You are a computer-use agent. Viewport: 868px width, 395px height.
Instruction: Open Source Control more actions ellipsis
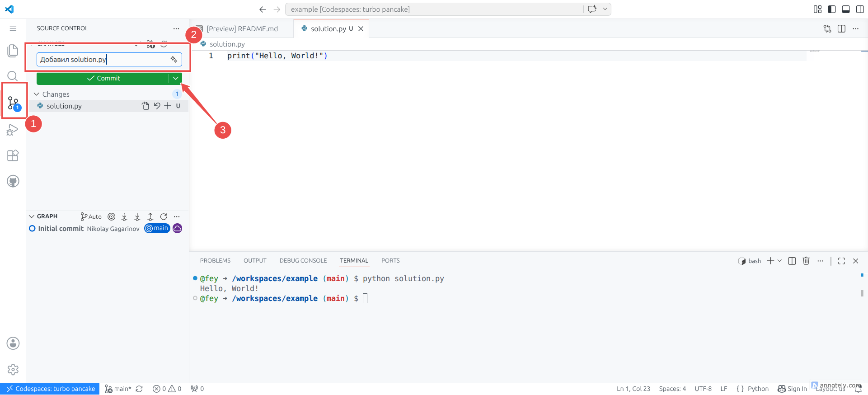click(x=176, y=28)
